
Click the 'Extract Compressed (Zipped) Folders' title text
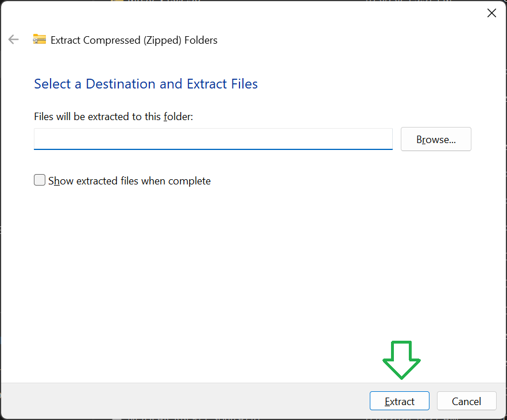pyautogui.click(x=134, y=40)
